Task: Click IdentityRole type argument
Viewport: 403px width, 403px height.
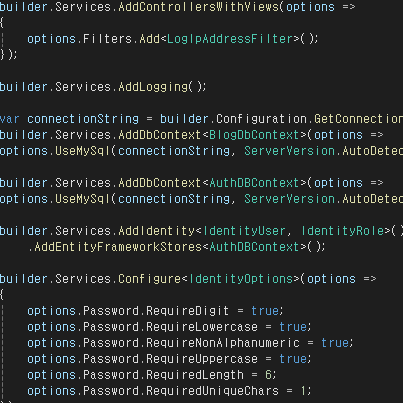Action: (343, 231)
